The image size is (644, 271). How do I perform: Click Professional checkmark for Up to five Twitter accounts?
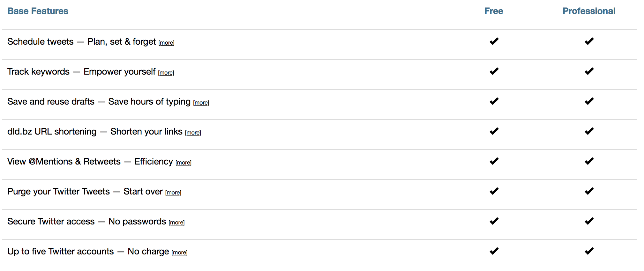[x=589, y=251]
